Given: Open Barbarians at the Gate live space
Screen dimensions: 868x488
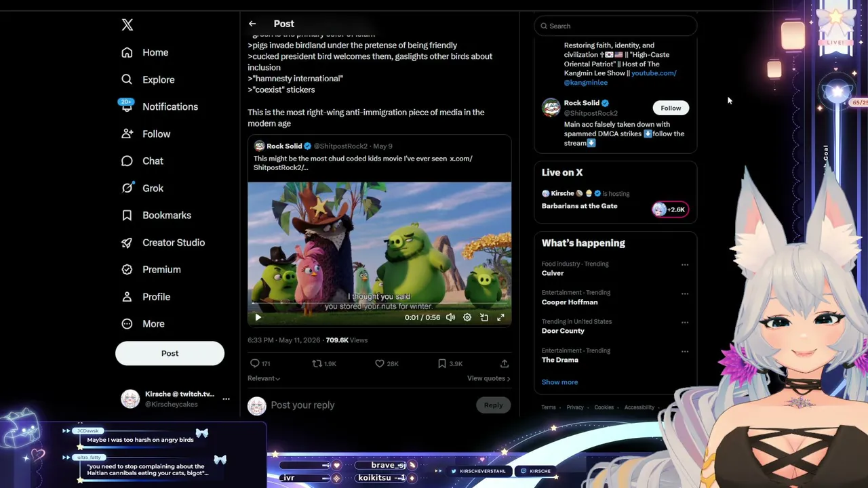Looking at the screenshot, I should pos(580,206).
